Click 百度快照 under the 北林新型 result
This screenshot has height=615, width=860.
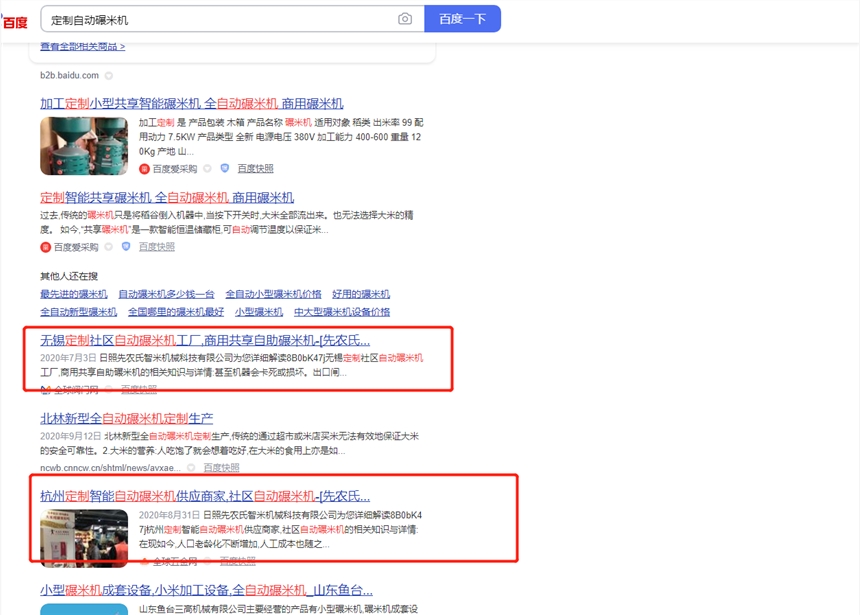221,467
